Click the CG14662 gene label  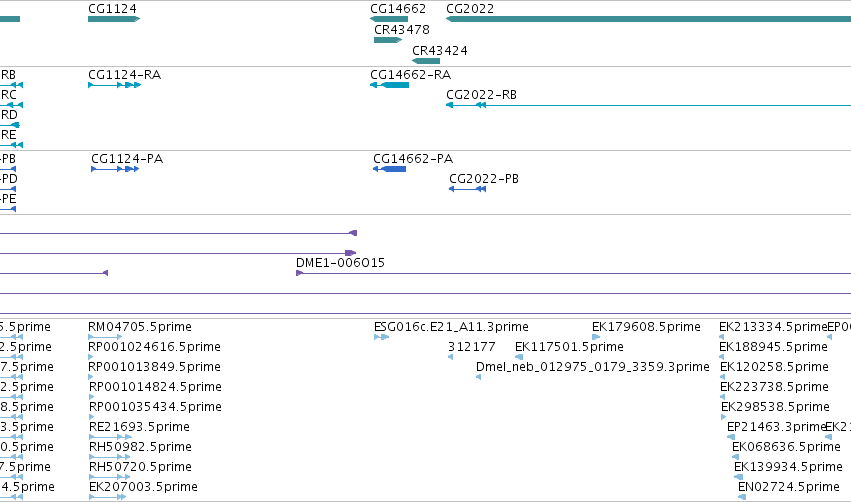(x=398, y=9)
